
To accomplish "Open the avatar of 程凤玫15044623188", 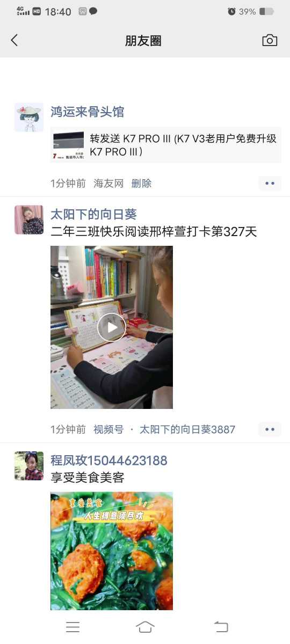I will click(x=29, y=466).
